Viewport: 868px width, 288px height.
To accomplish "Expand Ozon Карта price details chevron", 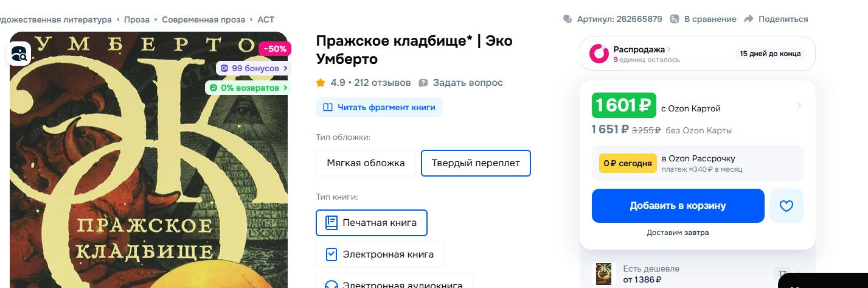I will pyautogui.click(x=799, y=106).
